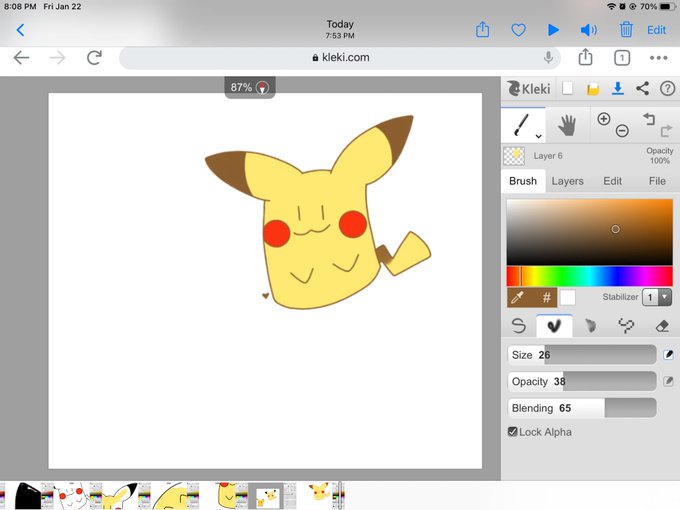
Task: Uncheck the Lock Alpha checkbox
Action: [x=513, y=432]
